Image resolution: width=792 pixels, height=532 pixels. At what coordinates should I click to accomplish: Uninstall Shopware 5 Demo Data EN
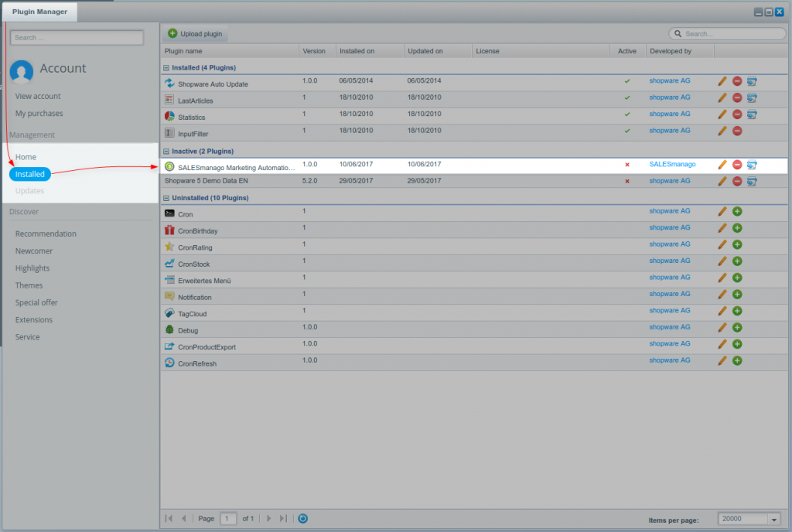click(x=737, y=181)
